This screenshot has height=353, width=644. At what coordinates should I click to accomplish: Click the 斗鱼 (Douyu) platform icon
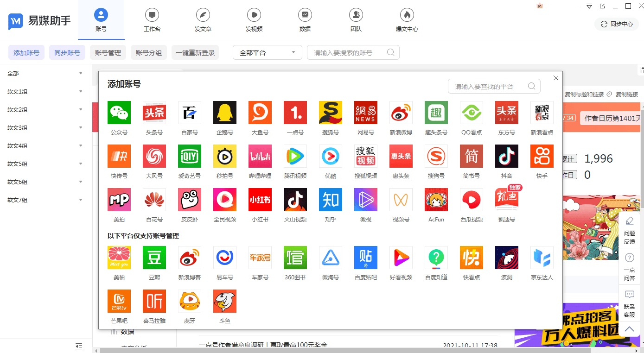point(224,301)
